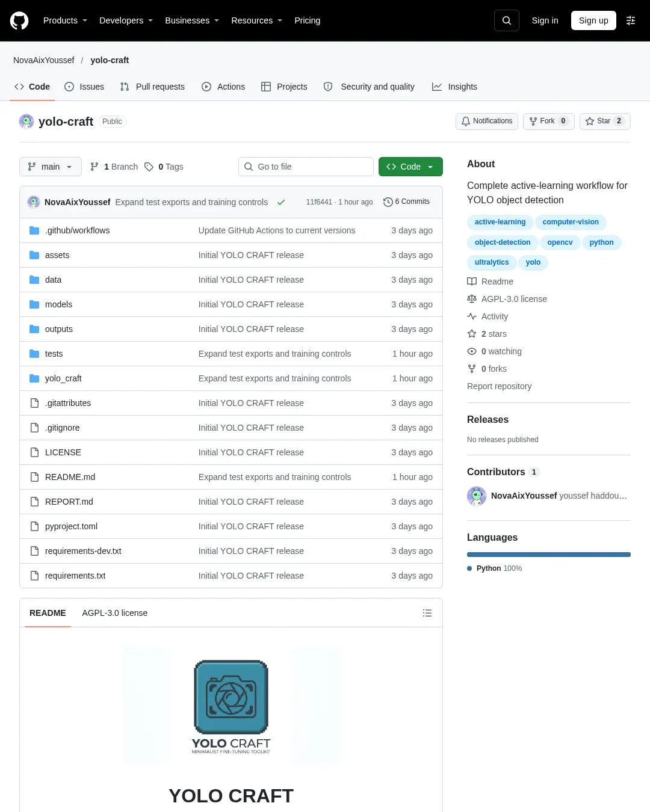Click the yolo_craft folder icon
Viewport: 650px width, 812px height.
point(34,378)
